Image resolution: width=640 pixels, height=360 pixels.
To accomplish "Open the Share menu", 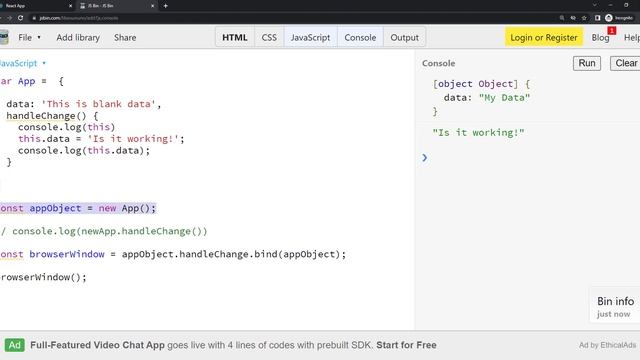I will click(125, 38).
